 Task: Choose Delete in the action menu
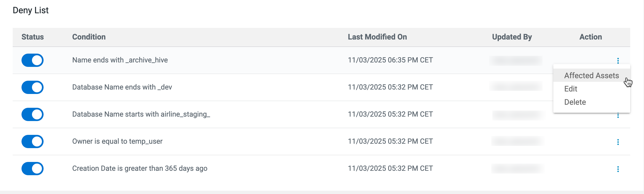point(575,102)
